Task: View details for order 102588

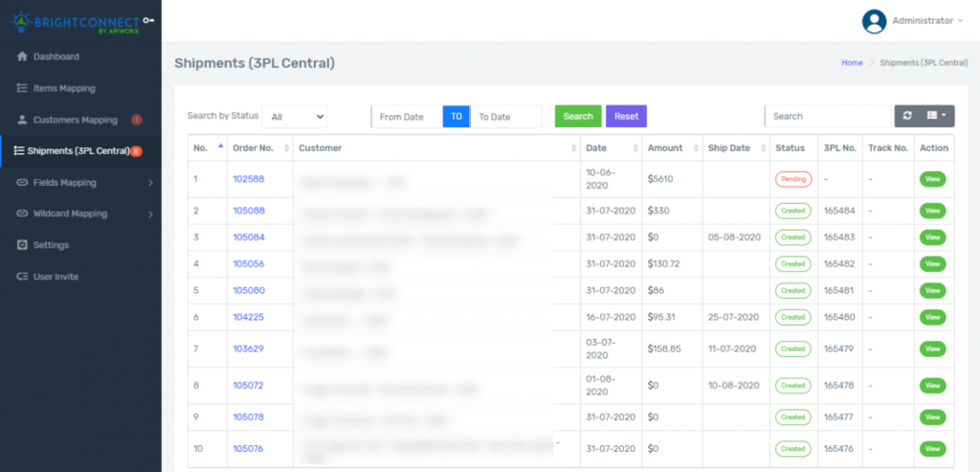Action: click(x=932, y=179)
